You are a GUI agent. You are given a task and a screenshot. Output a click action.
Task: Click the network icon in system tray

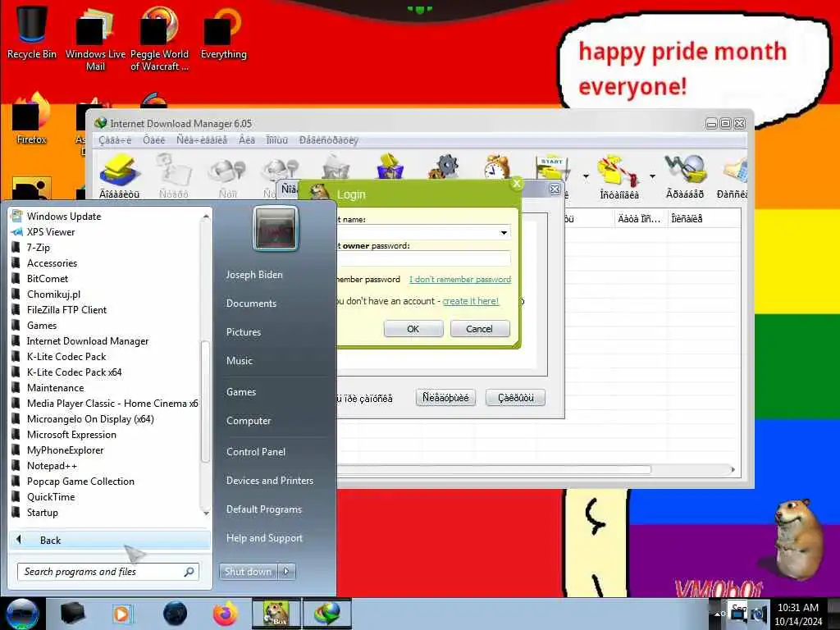[x=739, y=614]
